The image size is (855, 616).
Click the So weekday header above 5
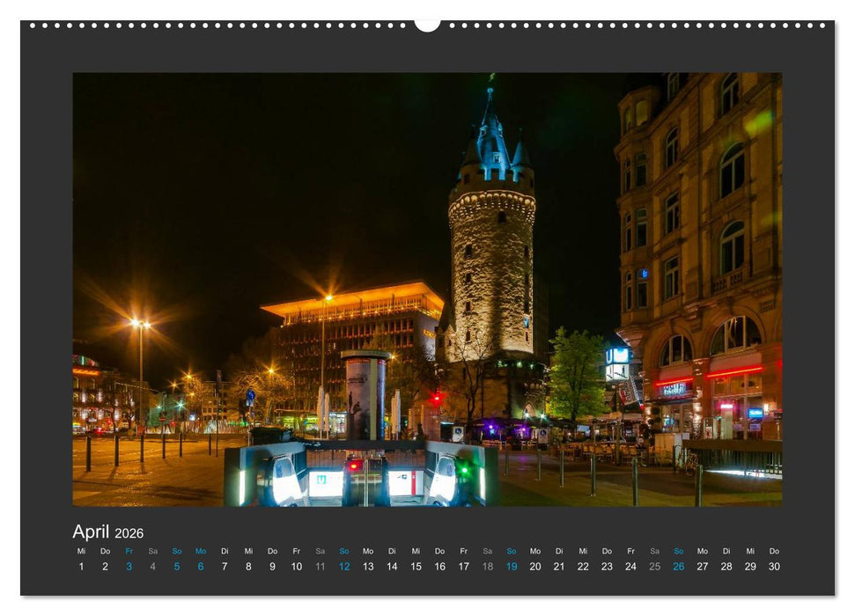coord(177,551)
